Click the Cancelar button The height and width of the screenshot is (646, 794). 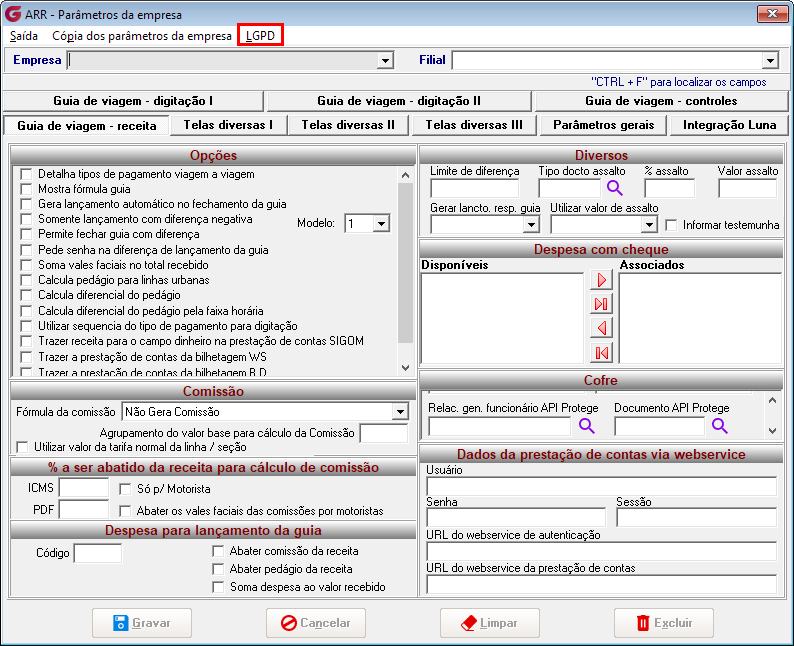316,623
